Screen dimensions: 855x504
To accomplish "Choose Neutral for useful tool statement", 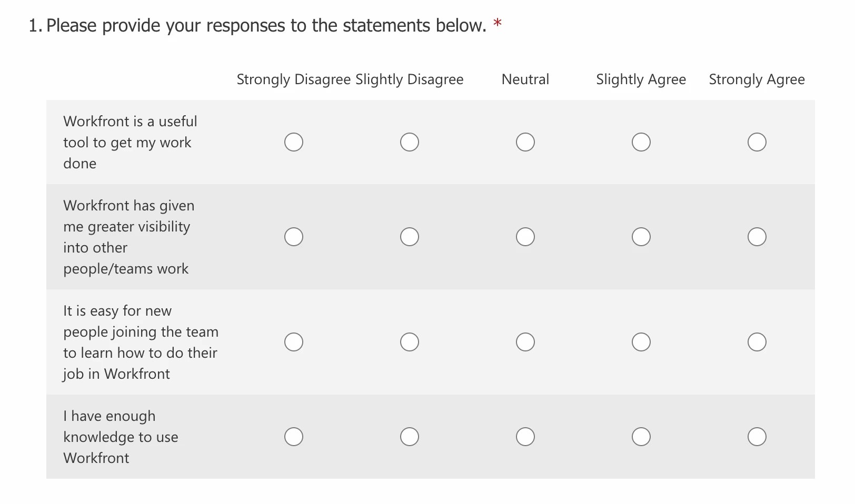I will click(525, 142).
